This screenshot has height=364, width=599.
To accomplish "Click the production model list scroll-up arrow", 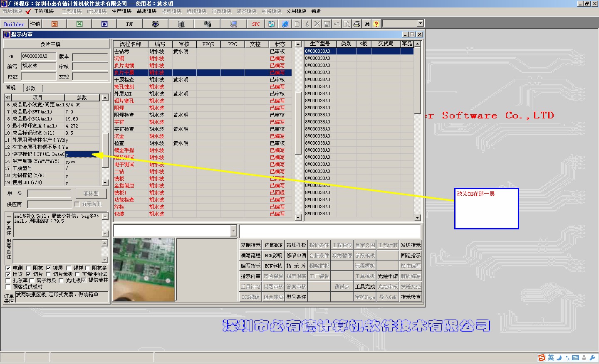I will (418, 44).
